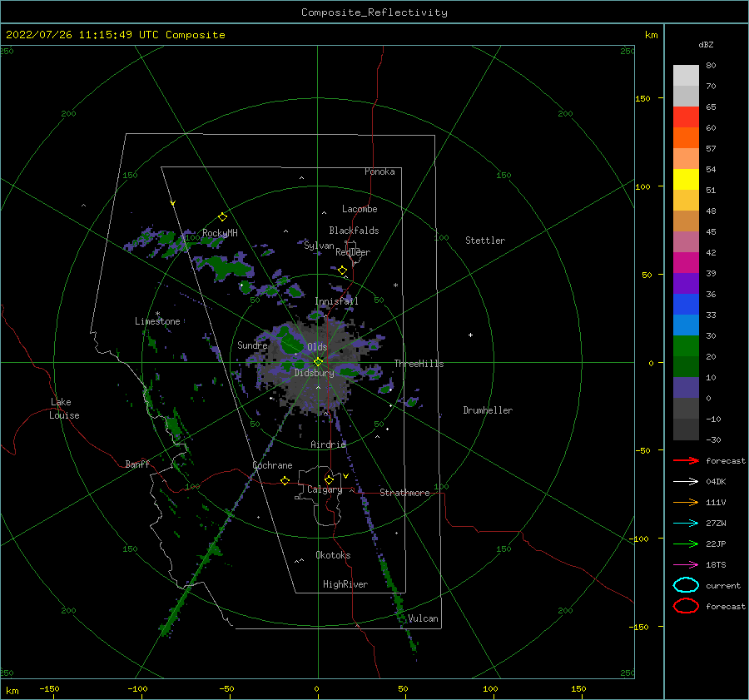Viewport: 749px width, 700px height.
Task: Click the Airdrie label
Action: coord(328,444)
